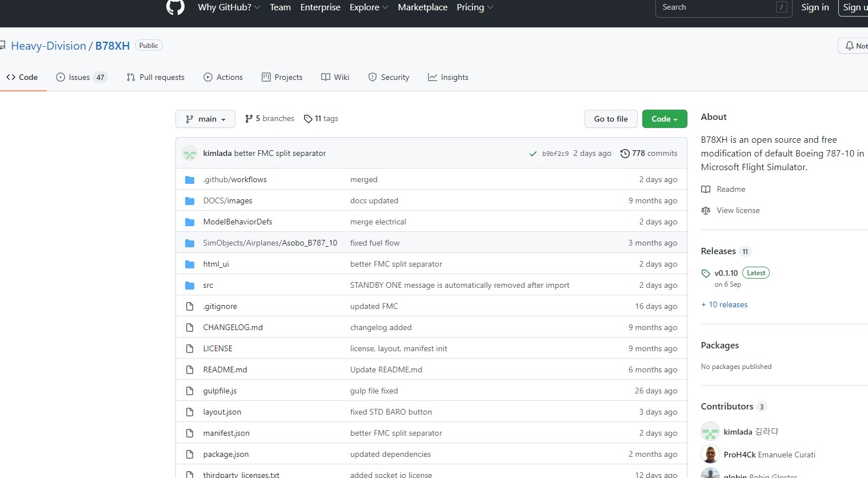Click kimlada's avatar in the commit header
This screenshot has width=868, height=478.
coord(190,153)
